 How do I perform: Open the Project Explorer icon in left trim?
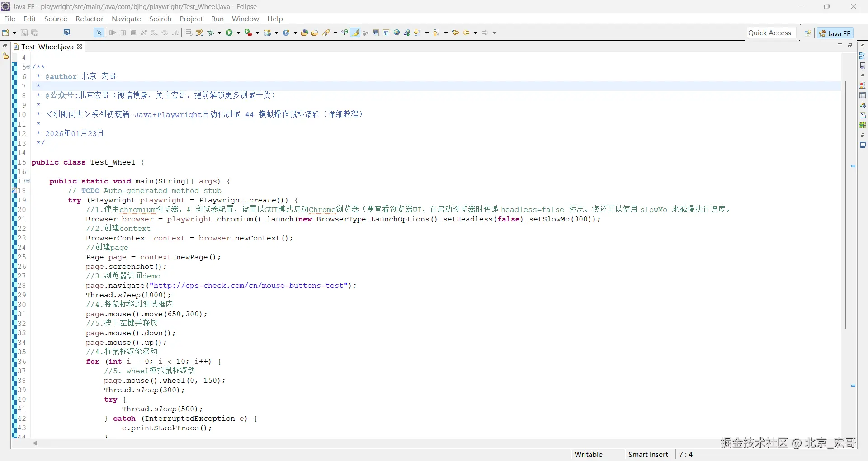[x=5, y=56]
